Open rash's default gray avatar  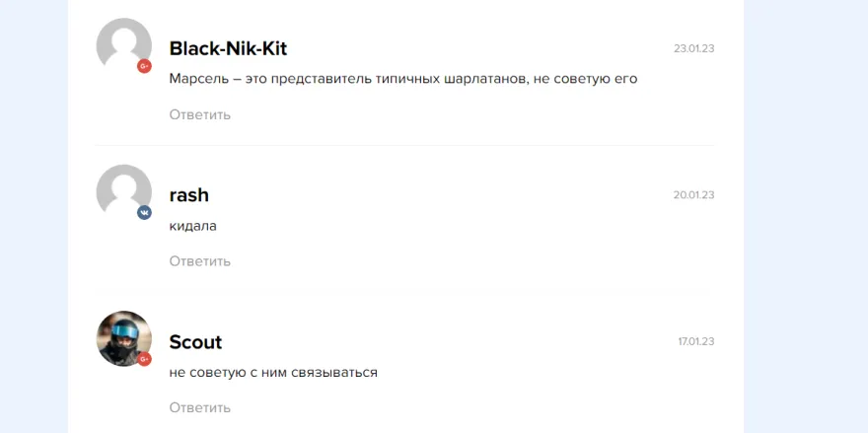coord(124,191)
